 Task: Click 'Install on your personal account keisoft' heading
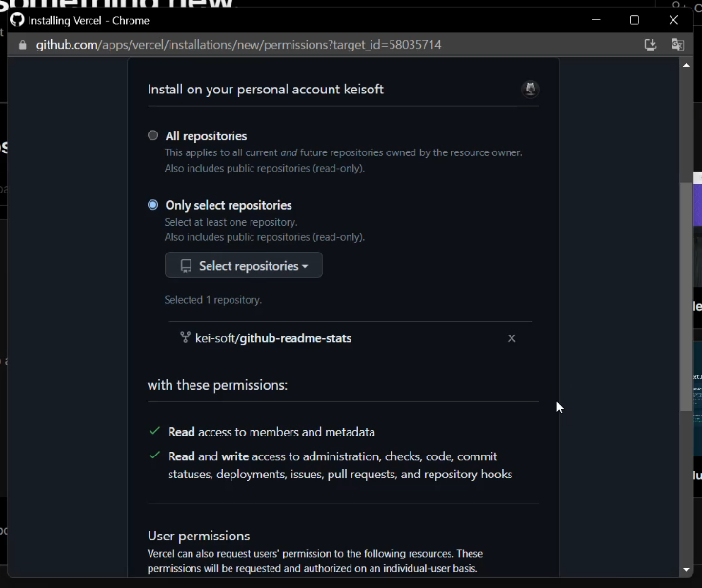(x=266, y=90)
